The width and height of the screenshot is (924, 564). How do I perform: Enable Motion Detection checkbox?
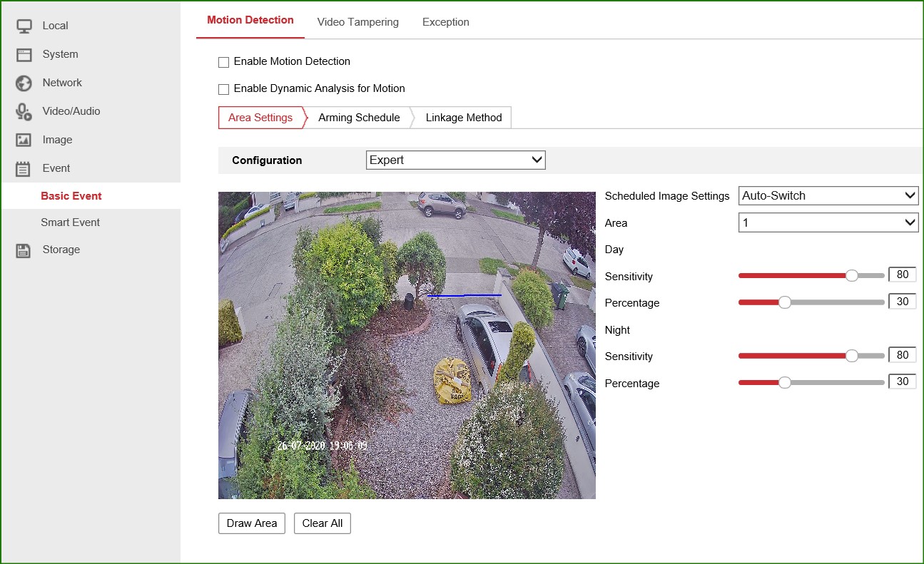coord(223,62)
